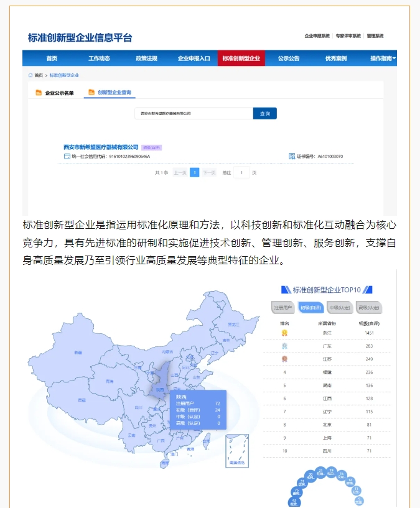Click bronze medal icon for 江苏 rank
Image resolution: width=420 pixels, height=508 pixels.
pos(284,359)
